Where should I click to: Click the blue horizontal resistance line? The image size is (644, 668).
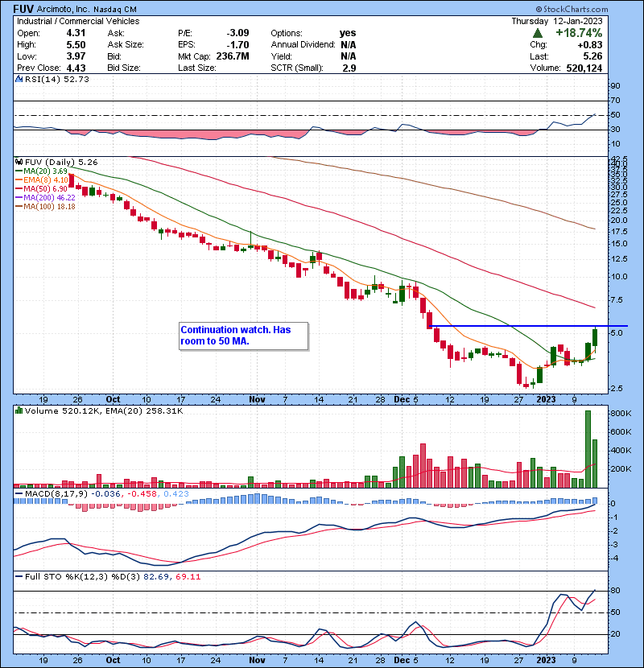[529, 326]
